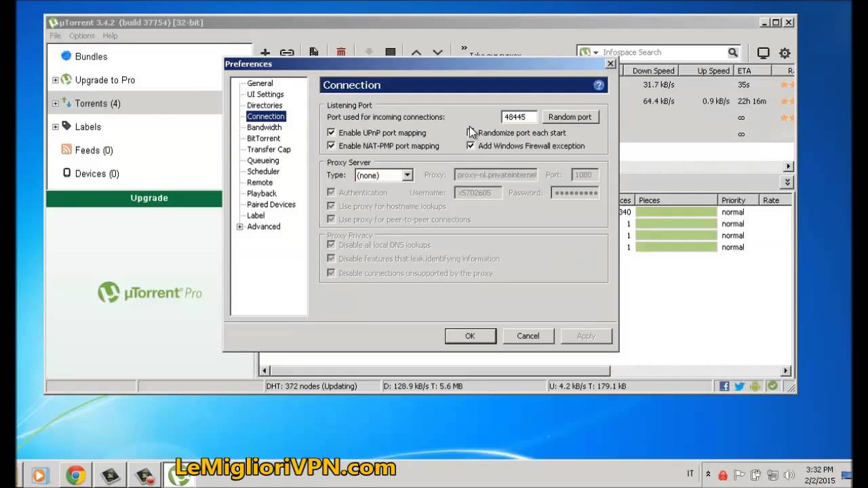Open the File menu
868x488 pixels.
(x=55, y=36)
